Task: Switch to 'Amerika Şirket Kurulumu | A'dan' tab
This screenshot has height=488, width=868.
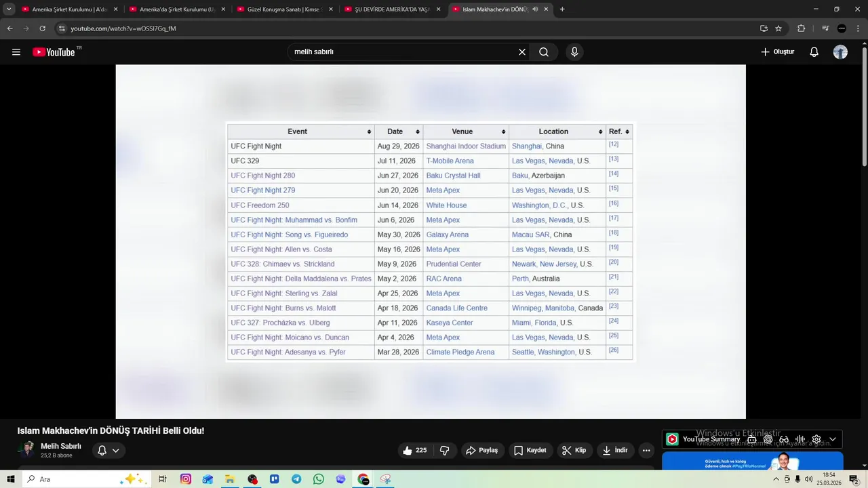Action: [x=70, y=9]
